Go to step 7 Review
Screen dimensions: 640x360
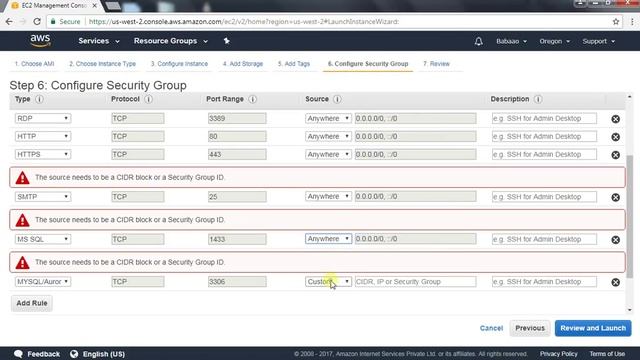pos(436,64)
